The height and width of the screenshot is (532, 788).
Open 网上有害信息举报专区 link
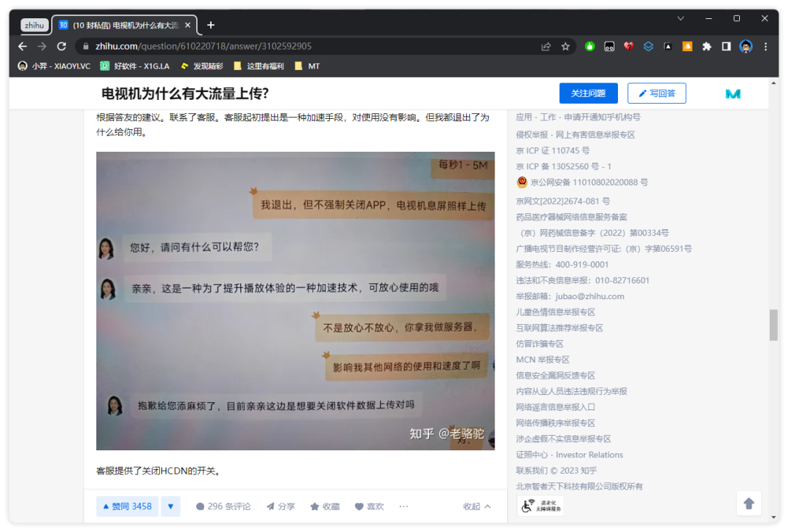[595, 135]
